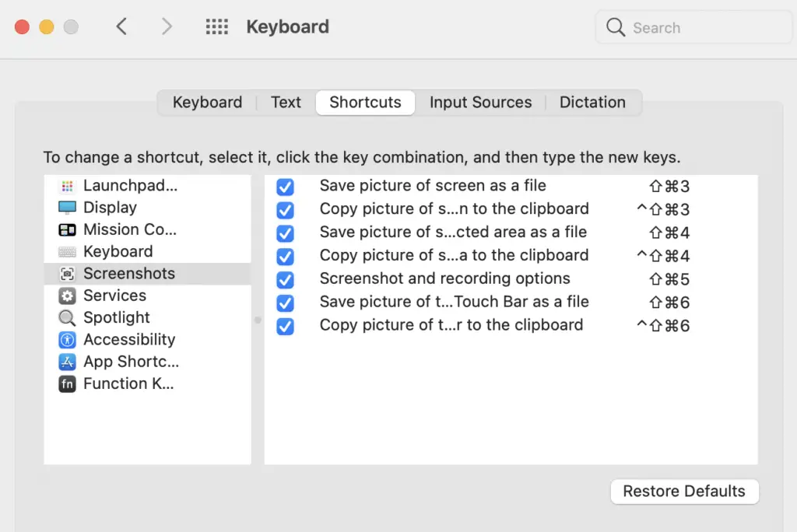Switch to the Text tab

click(286, 102)
